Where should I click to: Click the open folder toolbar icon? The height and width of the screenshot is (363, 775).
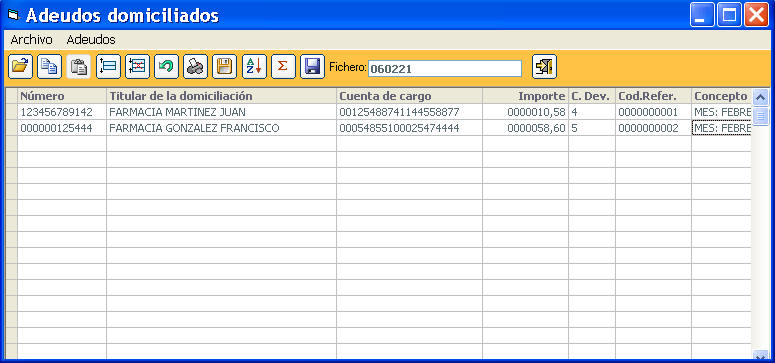(x=20, y=66)
